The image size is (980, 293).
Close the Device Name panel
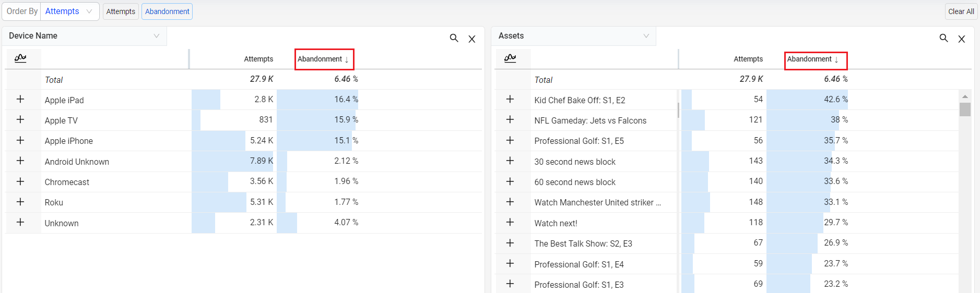click(471, 39)
